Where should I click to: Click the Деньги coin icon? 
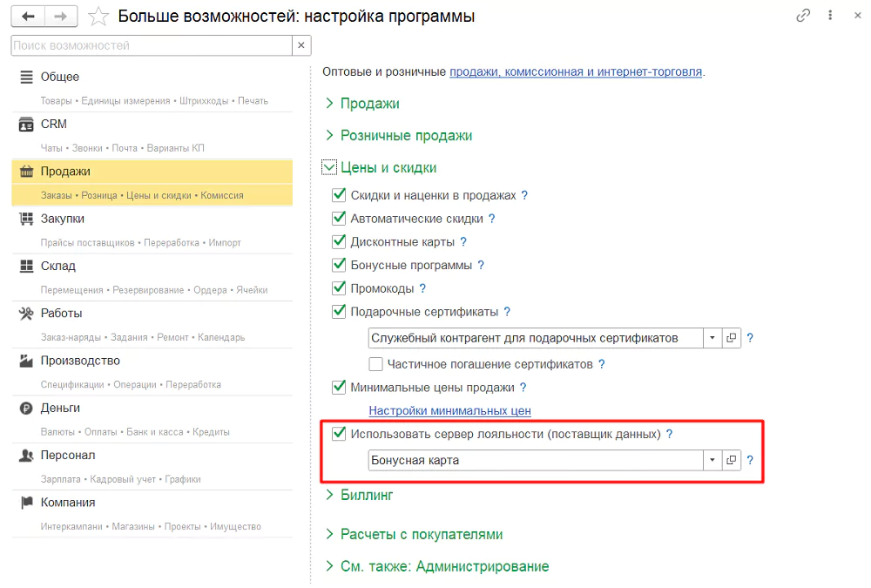[26, 408]
